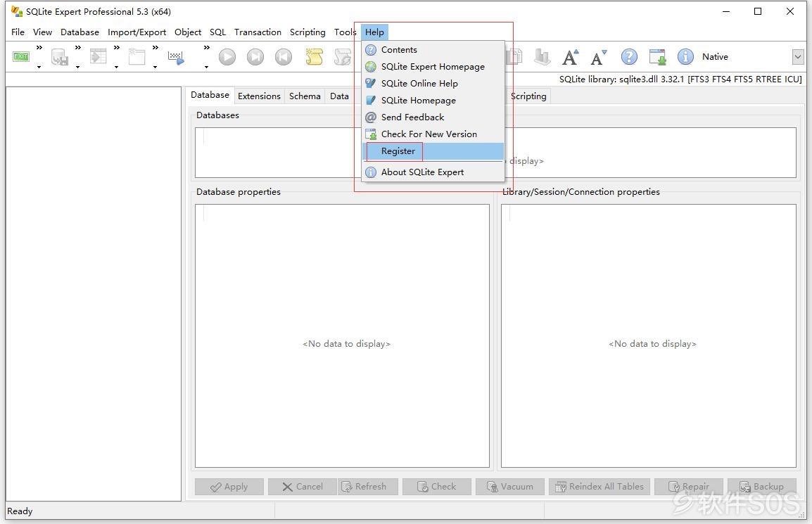812x524 pixels.
Task: Close the open Help menu
Action: coord(374,32)
